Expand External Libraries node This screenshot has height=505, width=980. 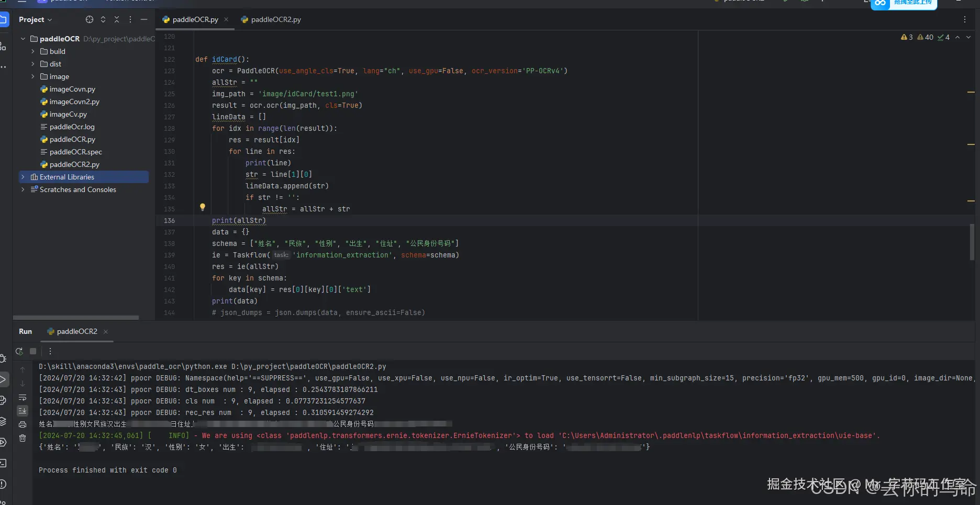tap(23, 177)
